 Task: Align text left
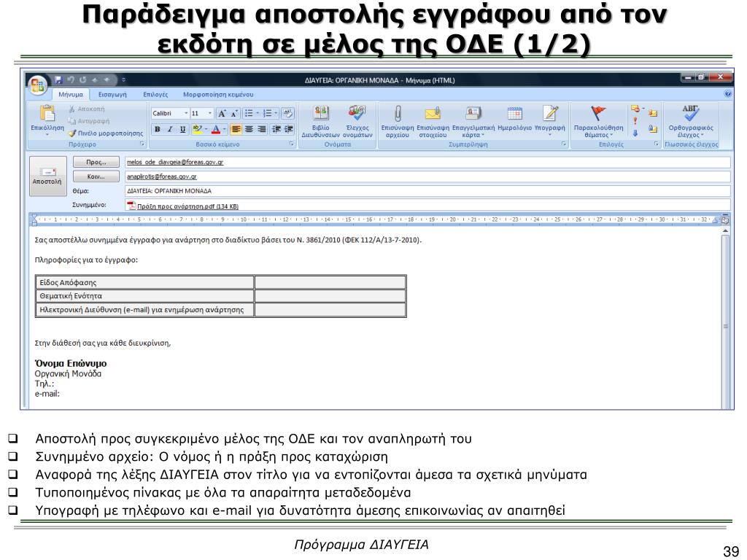236,129
